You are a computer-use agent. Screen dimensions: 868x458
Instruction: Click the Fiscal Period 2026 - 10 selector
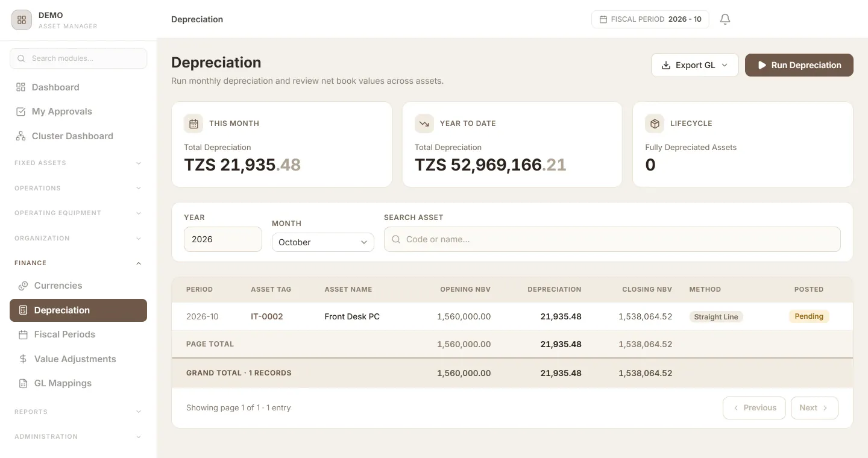coord(650,19)
